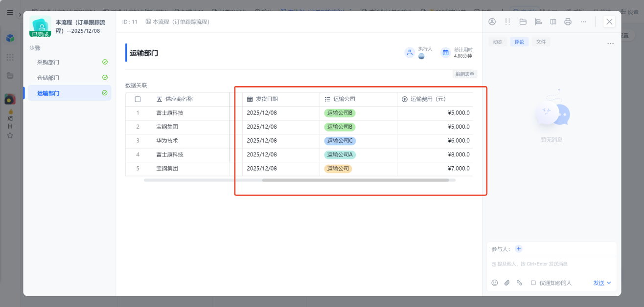This screenshot has width=644, height=307.
Task: Click the comment message input field
Action: click(552, 264)
